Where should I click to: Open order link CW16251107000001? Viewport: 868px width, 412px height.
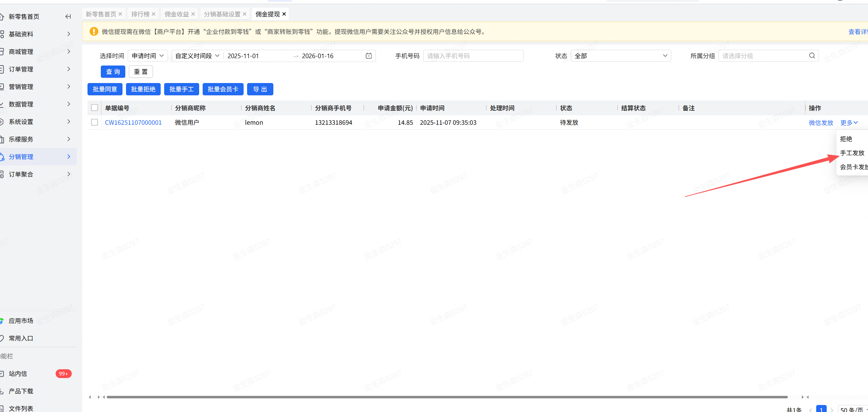click(133, 123)
